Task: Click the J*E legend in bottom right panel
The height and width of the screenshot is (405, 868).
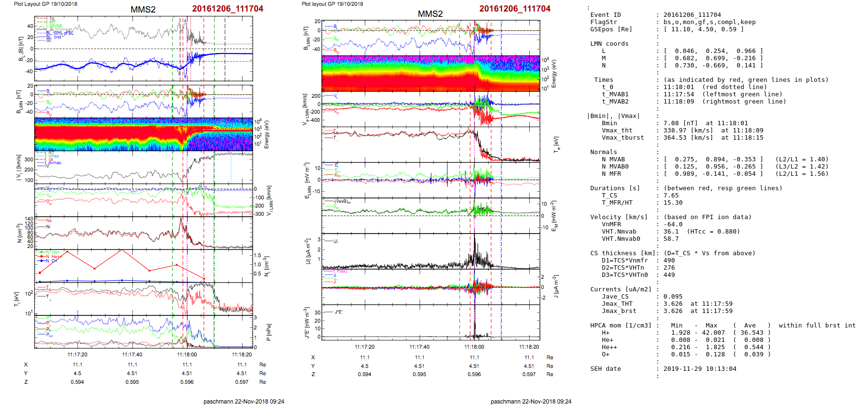Action: [x=338, y=312]
